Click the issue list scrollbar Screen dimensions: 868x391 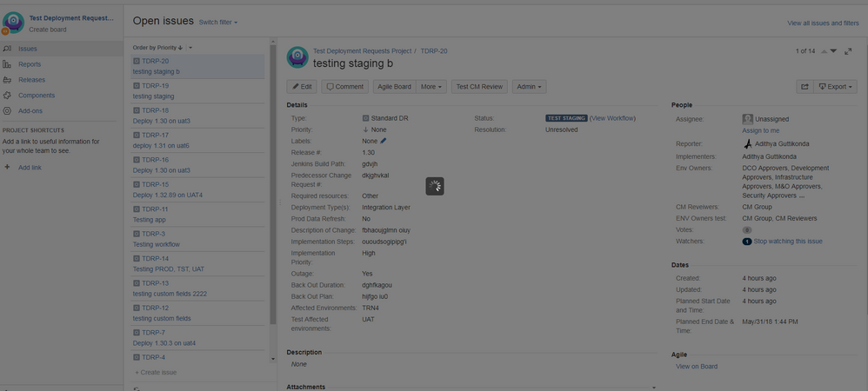(272, 185)
